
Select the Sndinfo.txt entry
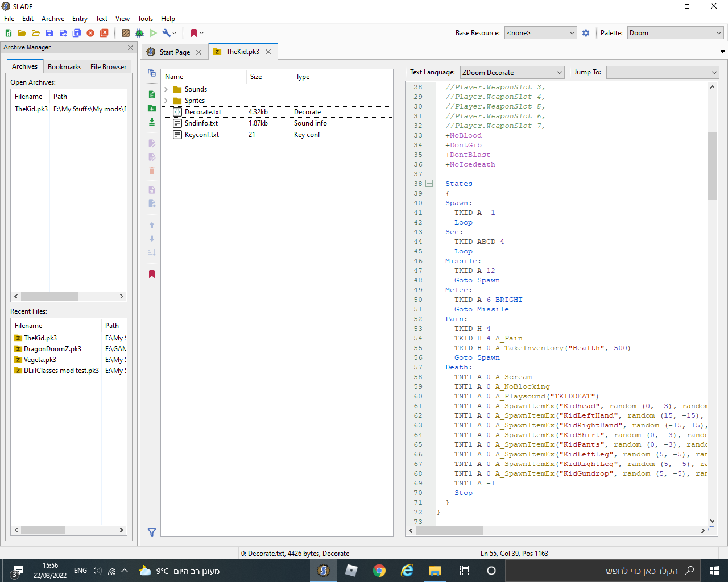point(277,123)
